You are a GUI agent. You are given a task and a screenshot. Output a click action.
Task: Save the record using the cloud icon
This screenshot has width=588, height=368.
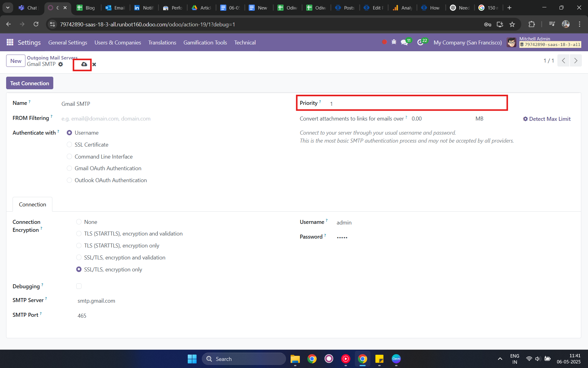pos(84,64)
